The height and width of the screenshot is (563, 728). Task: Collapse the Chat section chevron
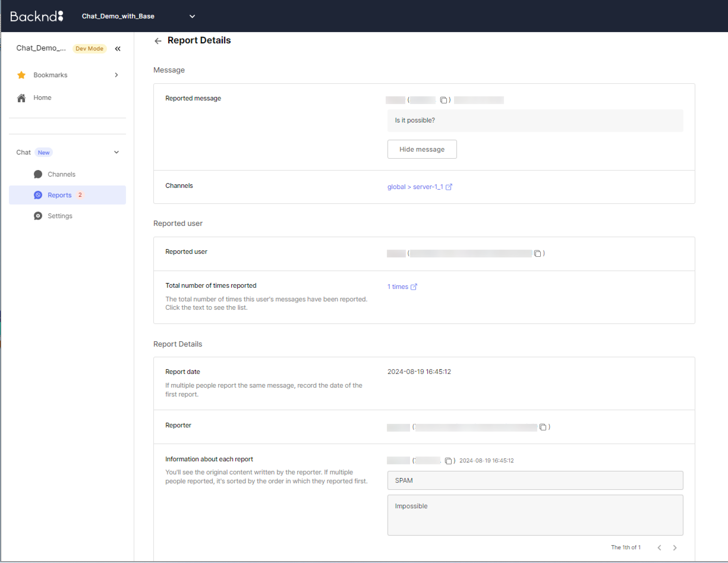(116, 152)
